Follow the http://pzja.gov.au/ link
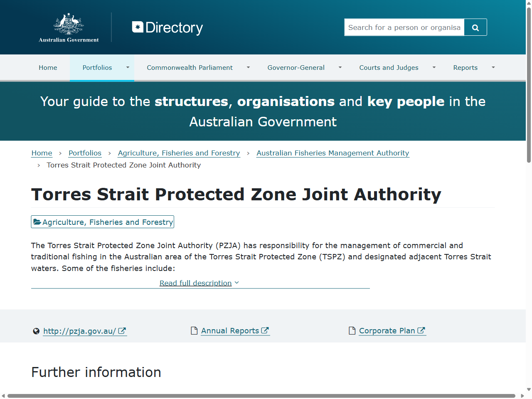 [x=79, y=331]
